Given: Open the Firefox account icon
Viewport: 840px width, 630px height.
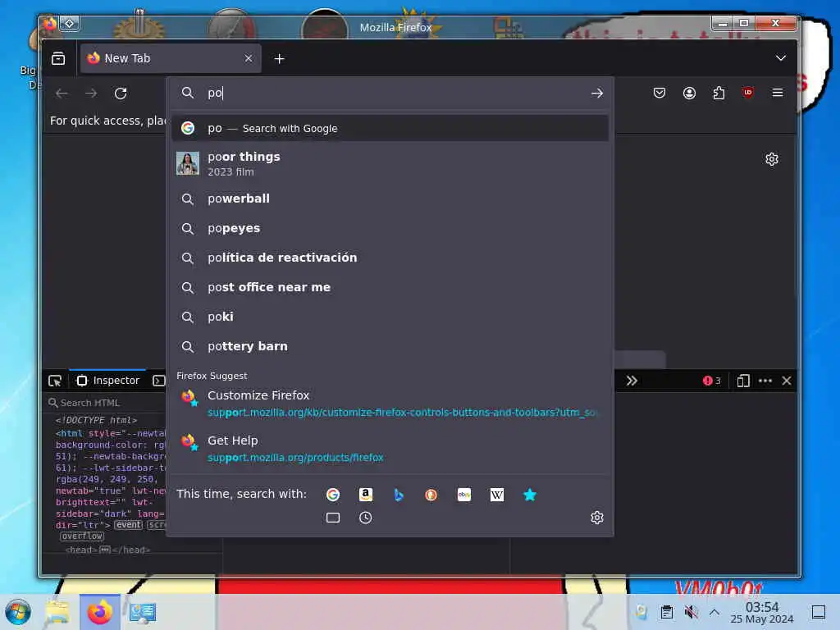Looking at the screenshot, I should tap(689, 94).
